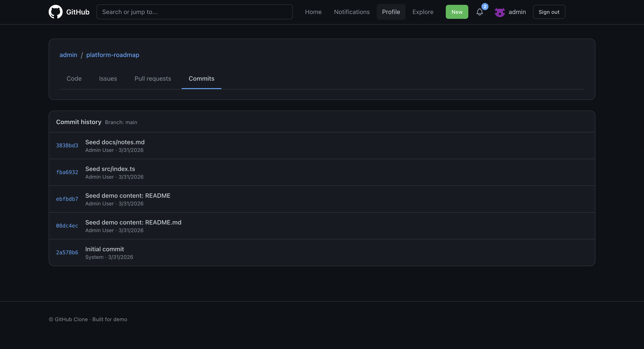Switch to the Code tab
Screen dimensions: 644x349
[74, 78]
